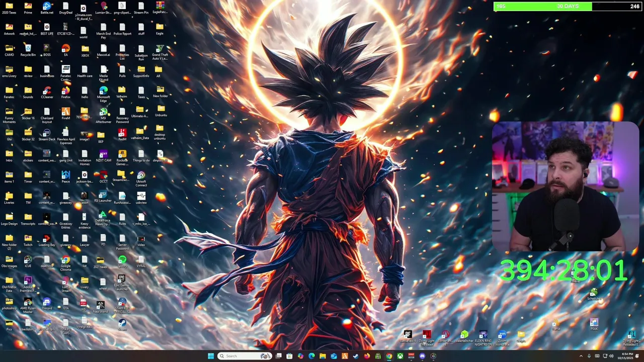Select the Artwork folder
The width and height of the screenshot is (644, 362).
tap(9, 29)
